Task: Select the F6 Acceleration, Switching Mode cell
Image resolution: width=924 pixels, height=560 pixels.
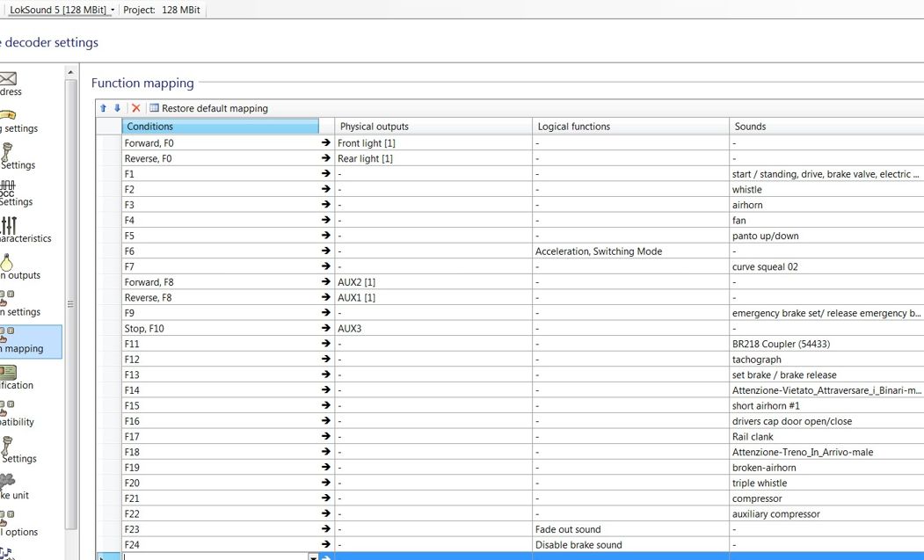Action: (629, 251)
